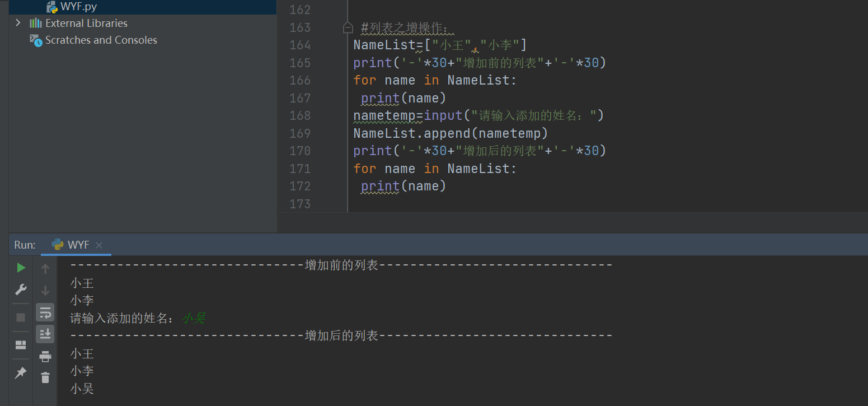
Task: Click the up arrow in the console toolbar
Action: coord(45,269)
